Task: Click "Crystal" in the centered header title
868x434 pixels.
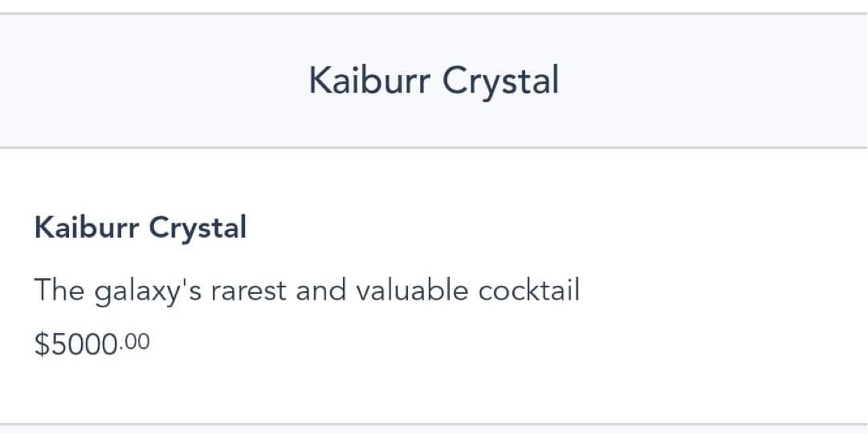Action: tap(501, 81)
